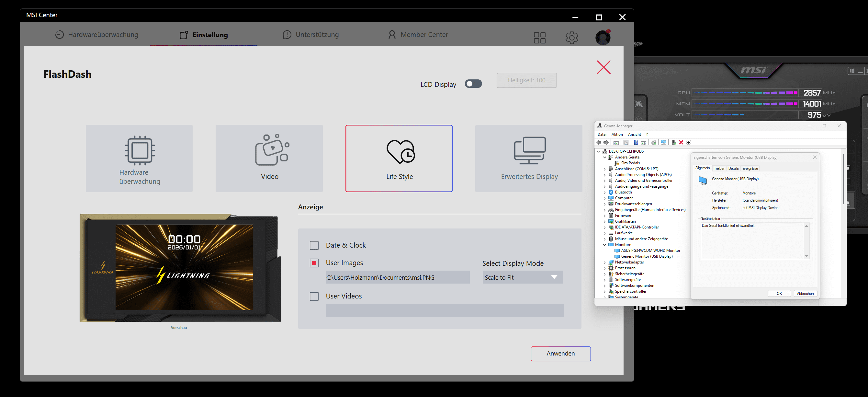Click the Anwenden button

pos(560,354)
